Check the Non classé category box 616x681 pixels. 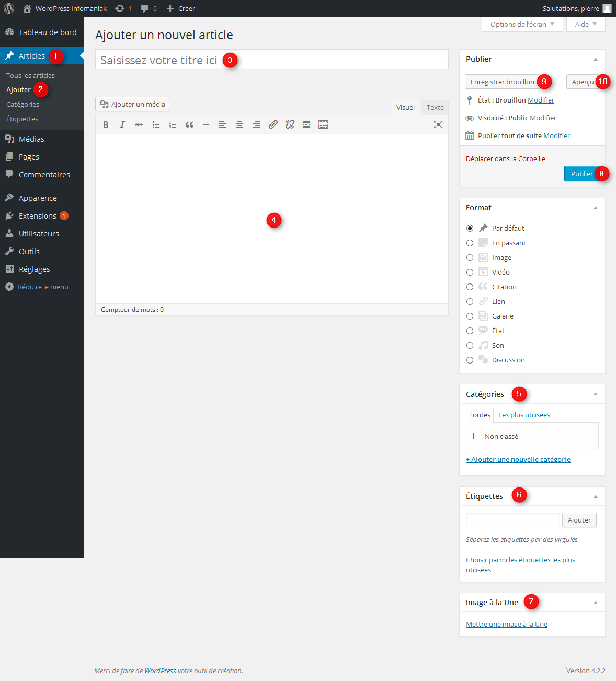pyautogui.click(x=476, y=436)
